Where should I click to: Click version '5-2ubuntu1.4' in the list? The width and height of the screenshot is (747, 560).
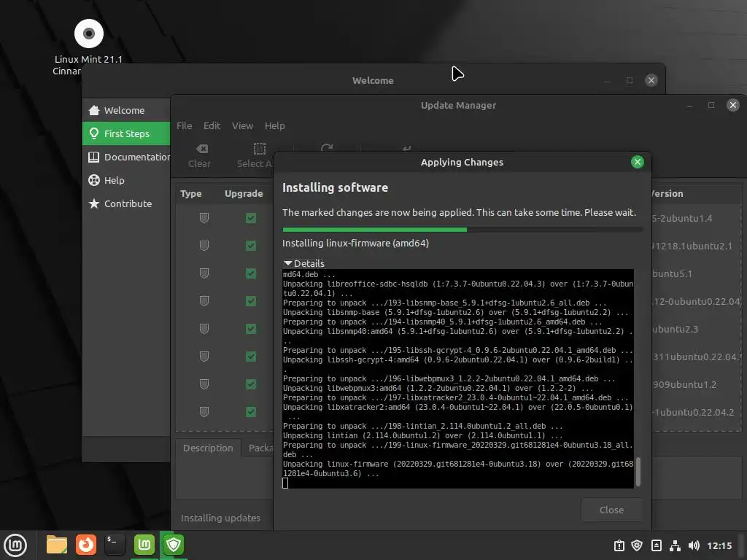(682, 218)
